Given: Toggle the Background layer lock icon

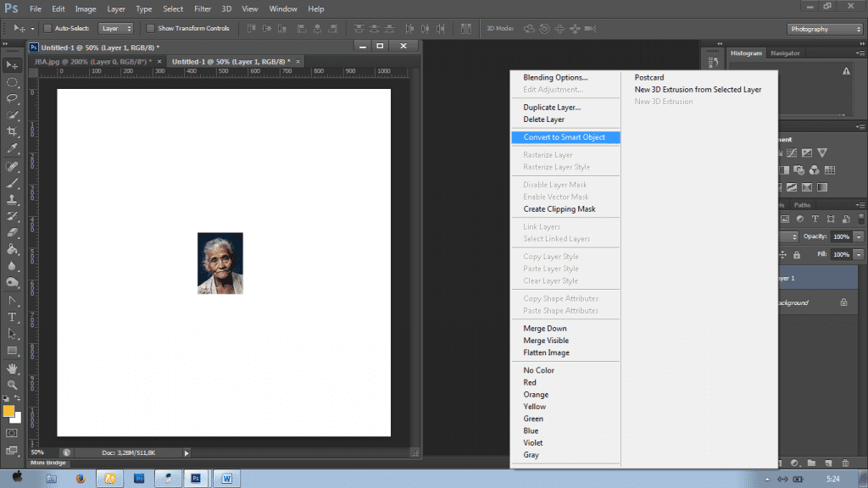Looking at the screenshot, I should 843,302.
